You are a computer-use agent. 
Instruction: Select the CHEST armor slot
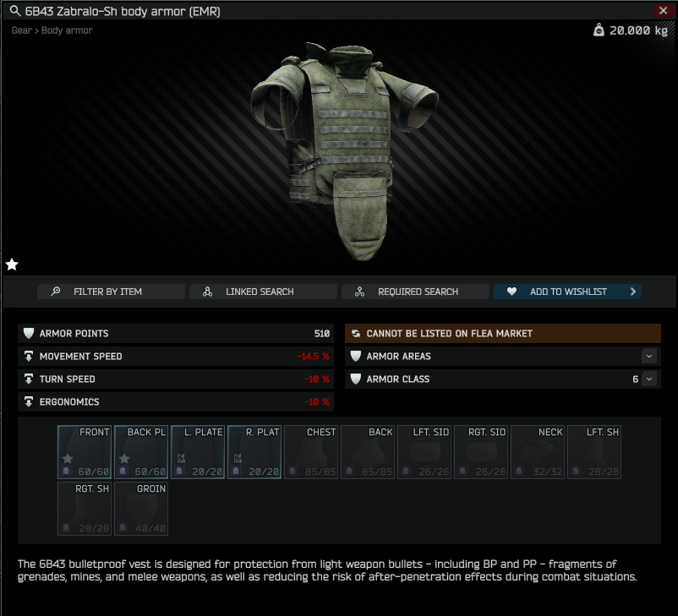tap(311, 452)
